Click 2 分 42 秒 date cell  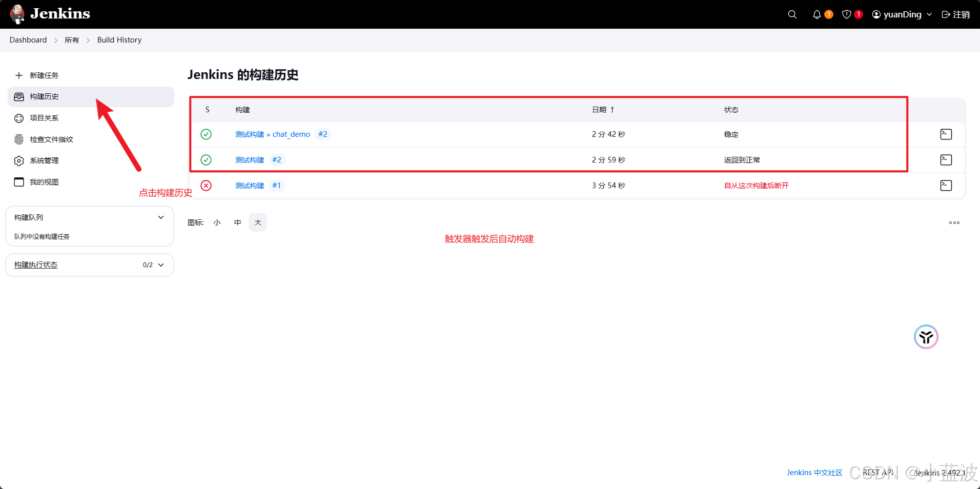click(608, 134)
